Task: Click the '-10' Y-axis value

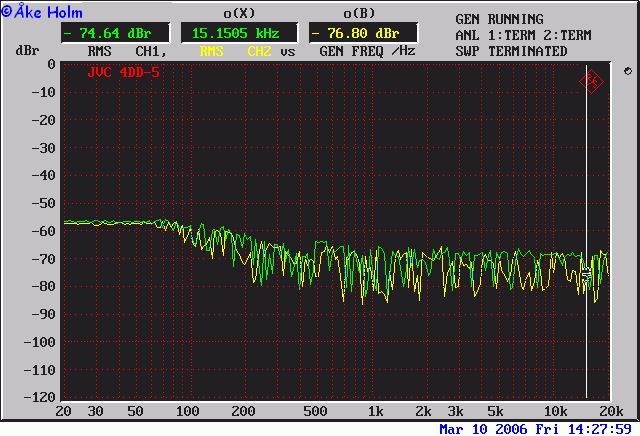Action: [x=44, y=92]
